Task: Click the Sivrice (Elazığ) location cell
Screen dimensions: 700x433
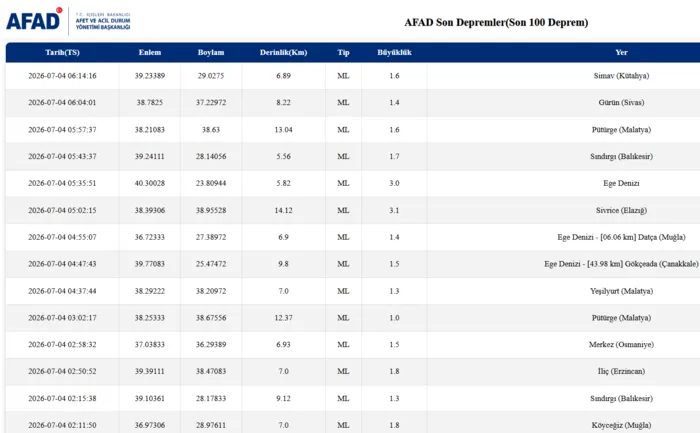Action: [621, 210]
